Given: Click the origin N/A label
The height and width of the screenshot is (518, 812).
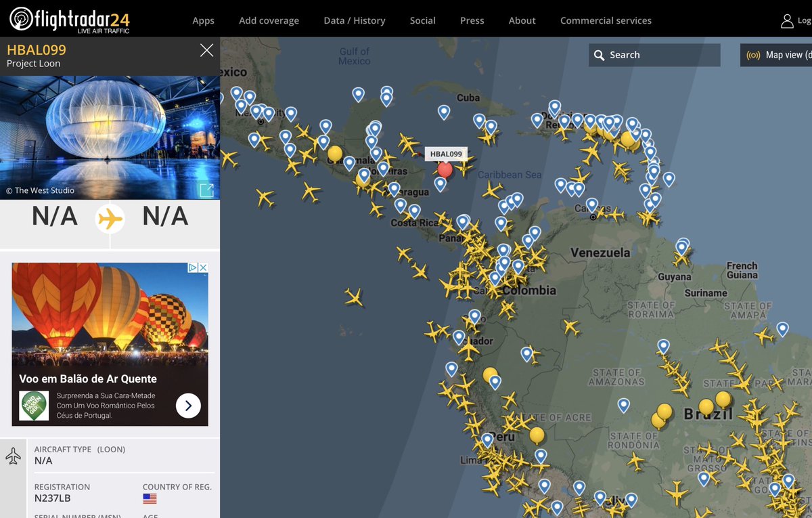Looking at the screenshot, I should [55, 216].
